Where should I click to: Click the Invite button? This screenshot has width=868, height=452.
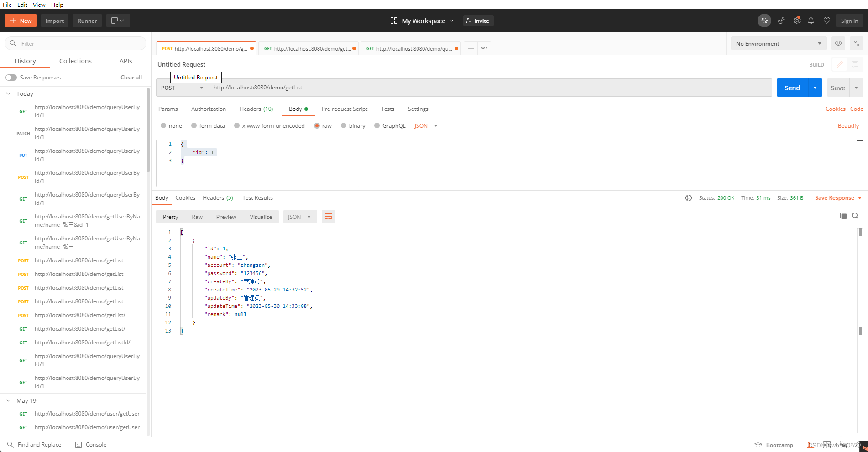(478, 21)
